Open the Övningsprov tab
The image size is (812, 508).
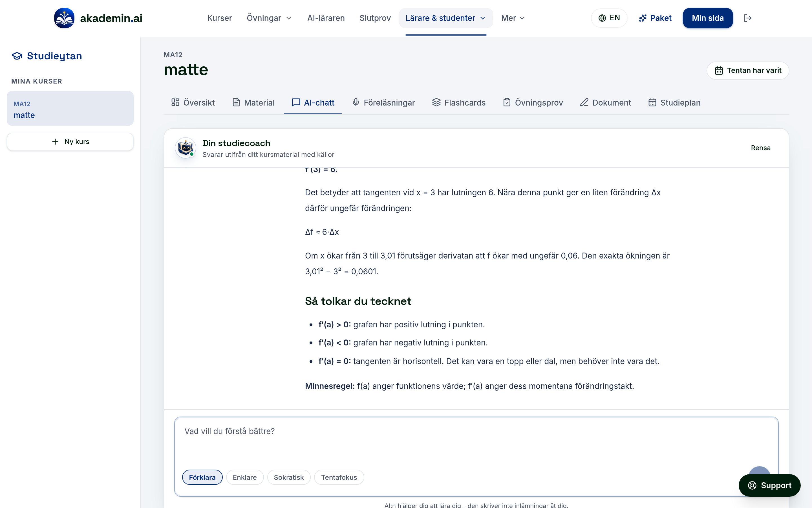coord(533,102)
